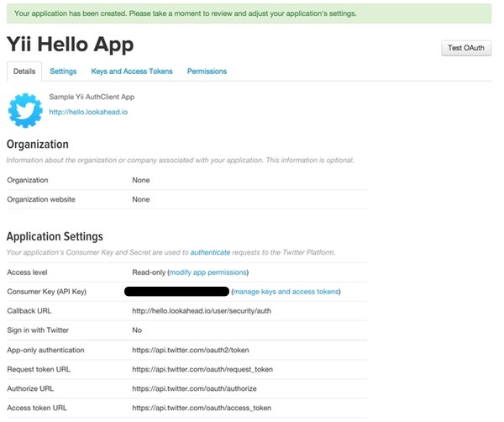Click the Organization website label

point(41,199)
